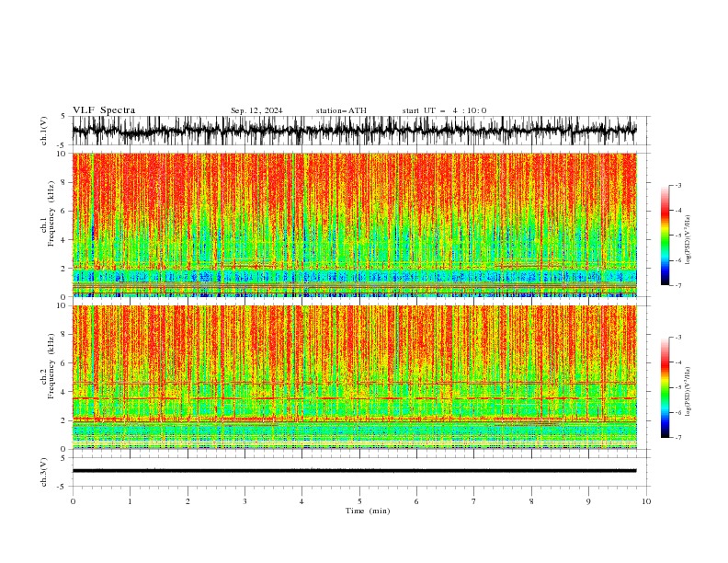Click the upper color scale bar
Viewport: 728px width, 563px height.
point(665,236)
